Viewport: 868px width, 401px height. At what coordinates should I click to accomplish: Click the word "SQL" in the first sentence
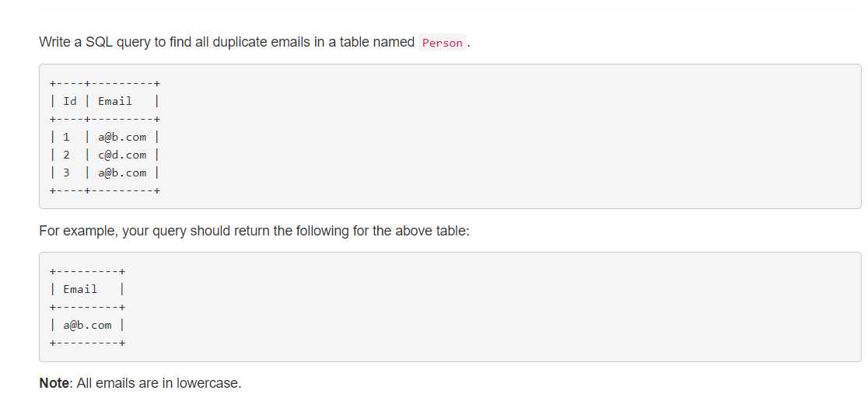99,42
